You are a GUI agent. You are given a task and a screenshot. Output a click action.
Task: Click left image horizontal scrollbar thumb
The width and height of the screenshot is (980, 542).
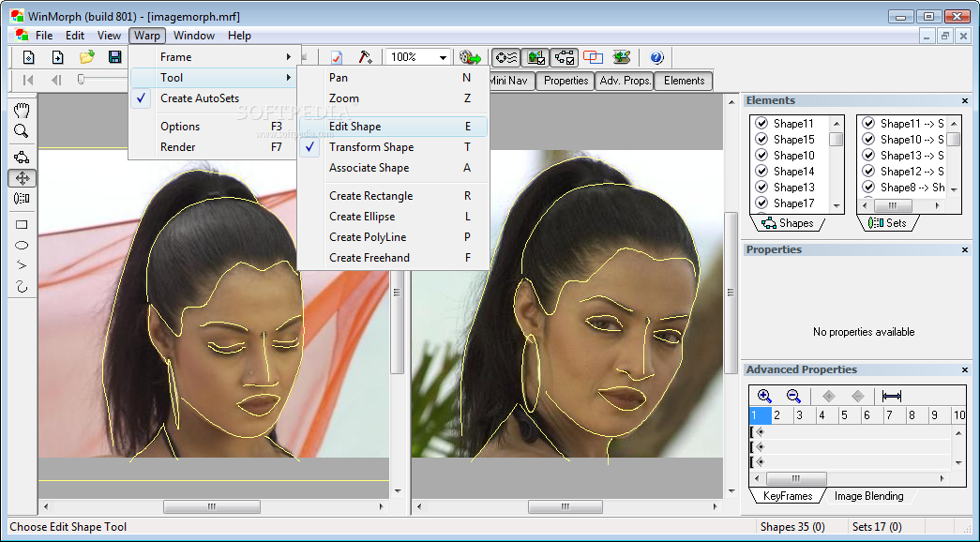click(x=212, y=507)
